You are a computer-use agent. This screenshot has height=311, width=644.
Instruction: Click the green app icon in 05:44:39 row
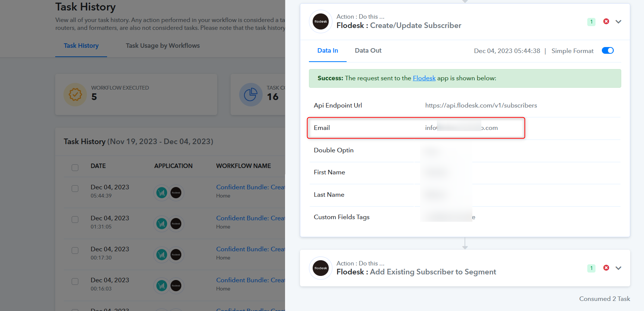coord(162,193)
